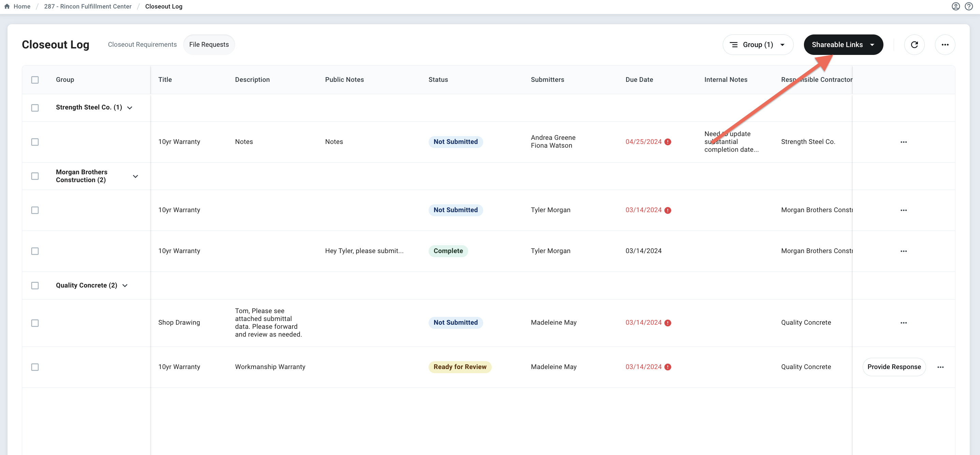Viewport: 980px width, 455px height.
Task: Open the Group (1) dropdown
Action: 758,45
